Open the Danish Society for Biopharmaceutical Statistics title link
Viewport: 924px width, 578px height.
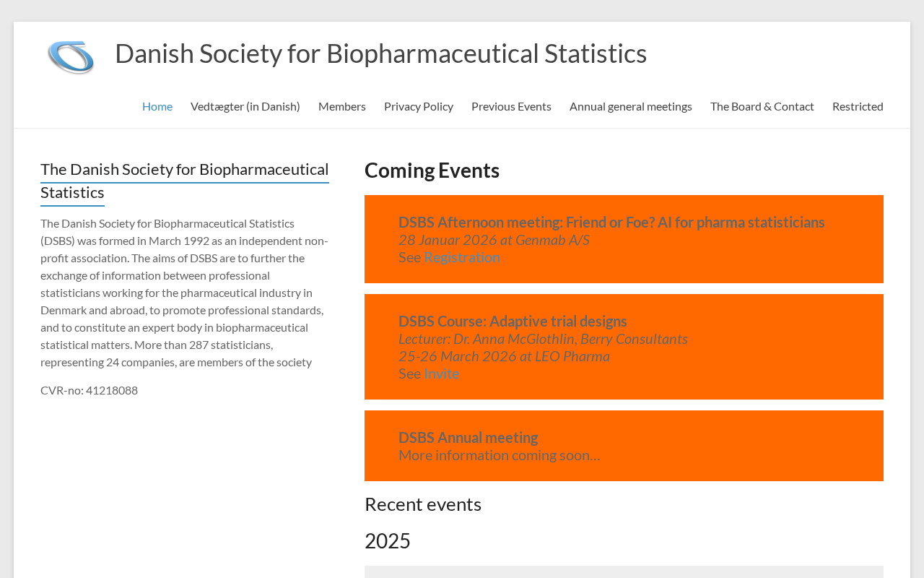tap(380, 53)
